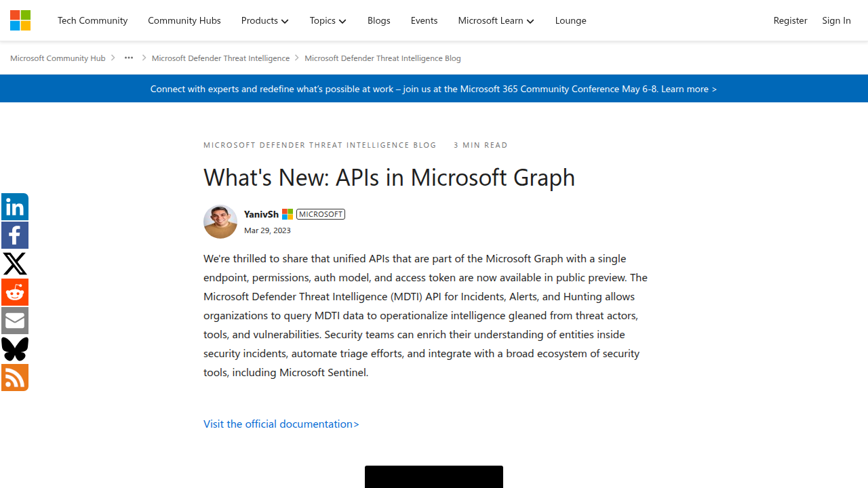Click the Microsoft badge icon beside YanivSh

[288, 214]
